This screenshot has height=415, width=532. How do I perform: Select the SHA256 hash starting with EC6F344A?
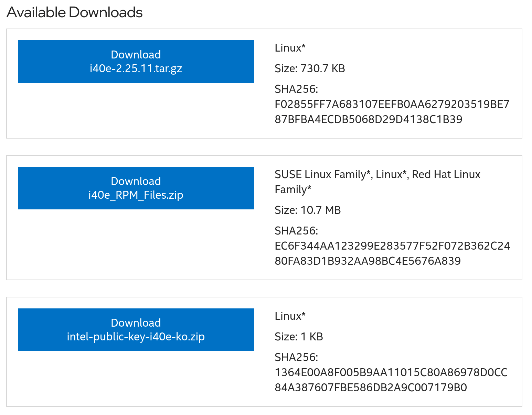click(x=392, y=253)
